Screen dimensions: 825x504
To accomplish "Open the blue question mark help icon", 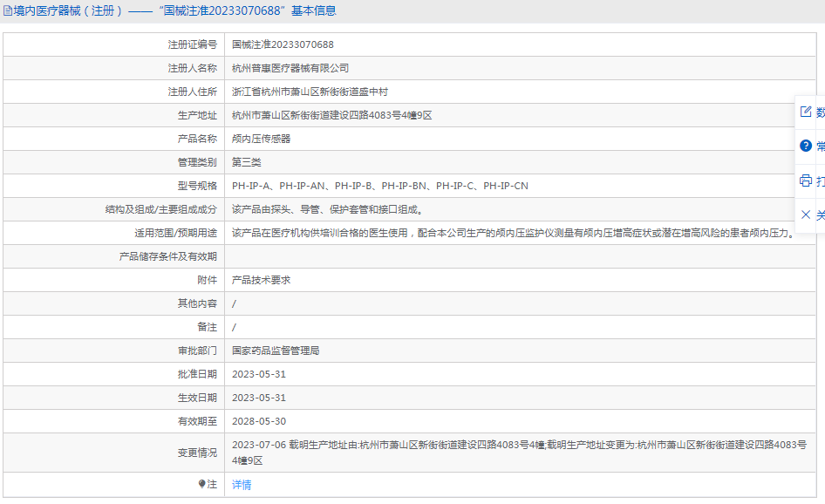I will (806, 146).
